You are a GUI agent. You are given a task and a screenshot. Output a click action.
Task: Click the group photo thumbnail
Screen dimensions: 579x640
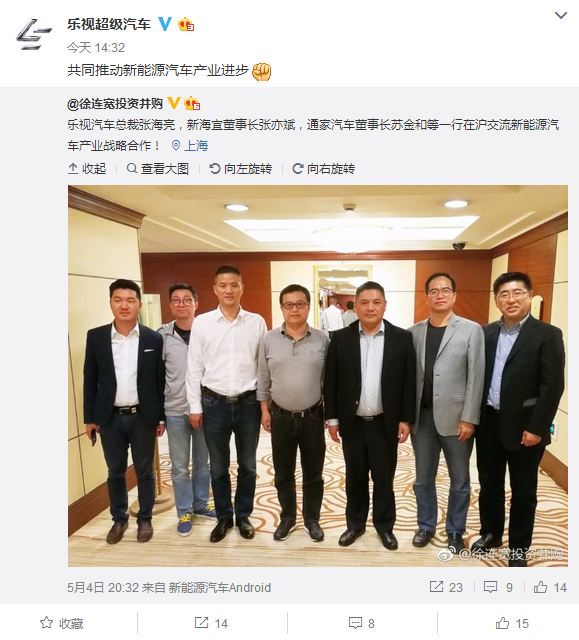(x=318, y=376)
